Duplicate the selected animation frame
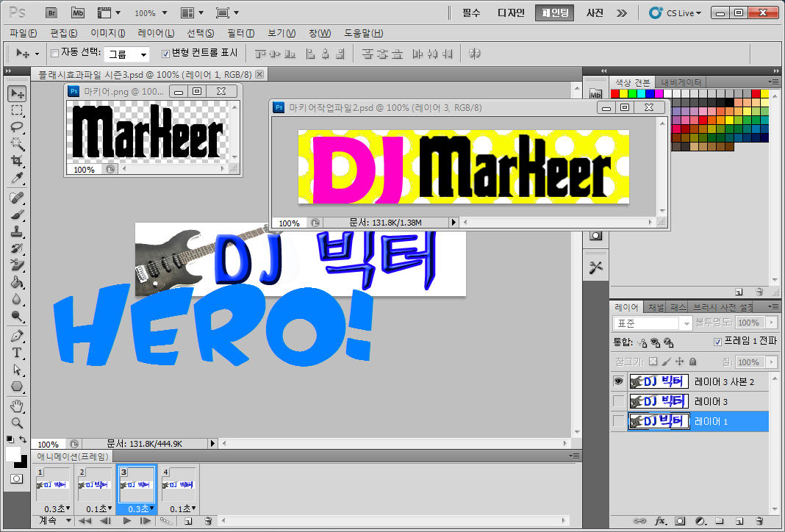The width and height of the screenshot is (785, 532). (x=188, y=521)
